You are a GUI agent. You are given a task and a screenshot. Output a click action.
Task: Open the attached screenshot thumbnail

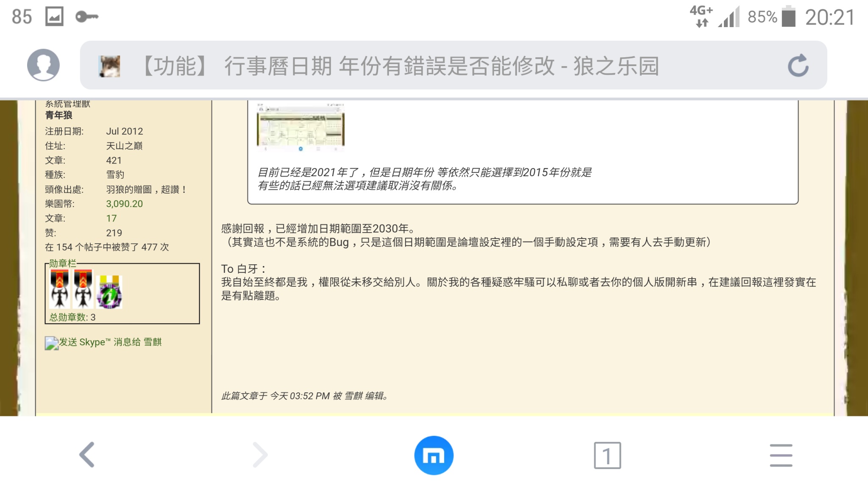[x=300, y=127]
